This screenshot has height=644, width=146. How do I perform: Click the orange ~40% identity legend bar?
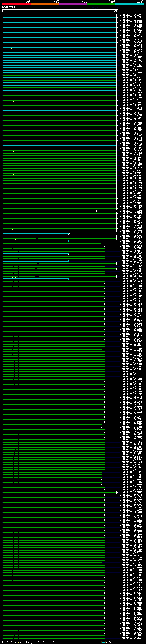click(x=45, y=4)
